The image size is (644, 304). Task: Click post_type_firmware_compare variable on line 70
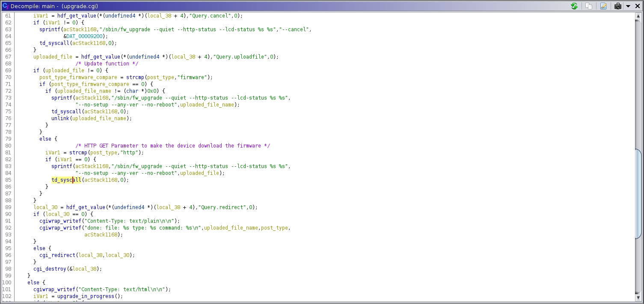78,77
